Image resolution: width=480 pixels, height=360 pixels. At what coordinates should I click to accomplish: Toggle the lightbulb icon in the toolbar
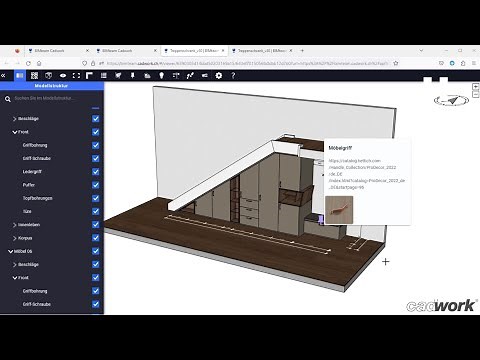click(162, 76)
